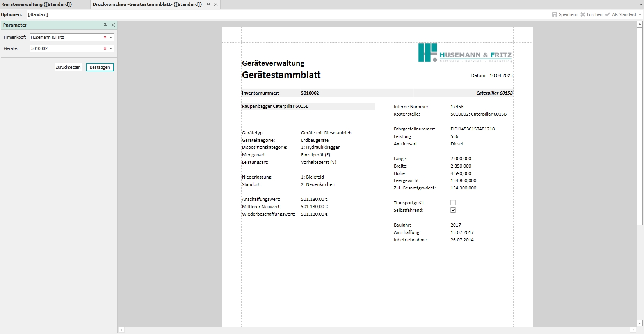The image size is (644, 334).
Task: Click the Gerätestammblatt heading
Action: 281,75
